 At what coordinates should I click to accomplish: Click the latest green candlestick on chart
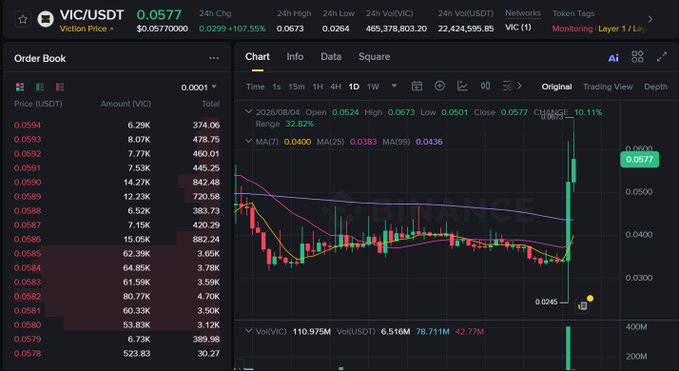click(574, 171)
